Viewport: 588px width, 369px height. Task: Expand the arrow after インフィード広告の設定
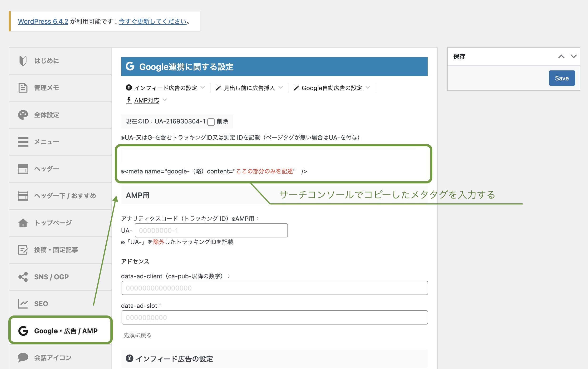[203, 87]
